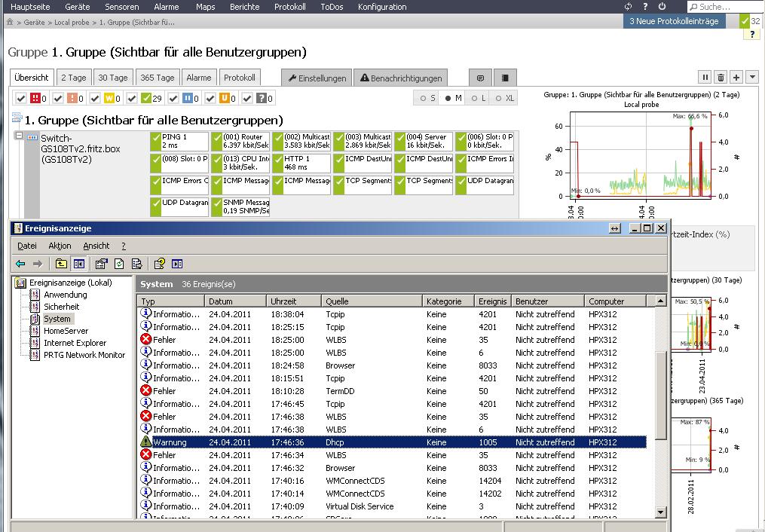Image resolution: width=765 pixels, height=532 pixels.
Task: Click the Local probe breadcrumb link
Action: point(72,23)
